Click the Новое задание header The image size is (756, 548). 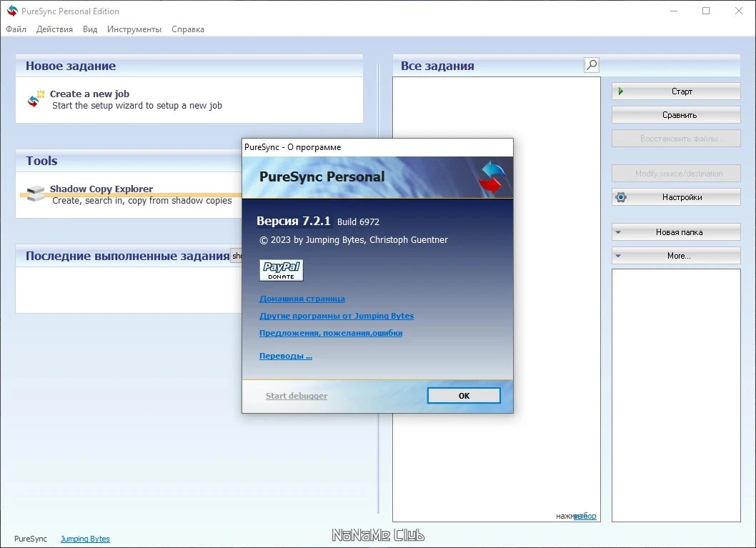point(71,66)
